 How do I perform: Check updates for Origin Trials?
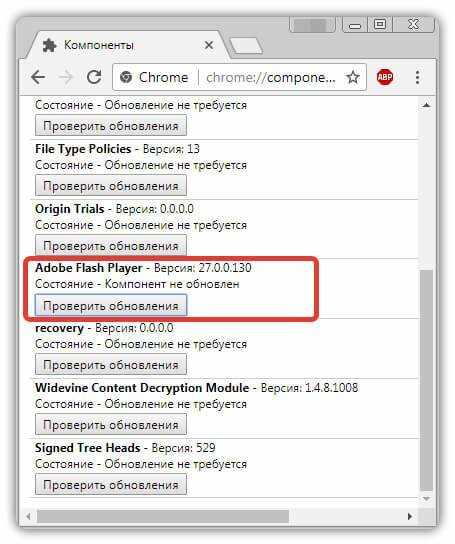pos(111,246)
